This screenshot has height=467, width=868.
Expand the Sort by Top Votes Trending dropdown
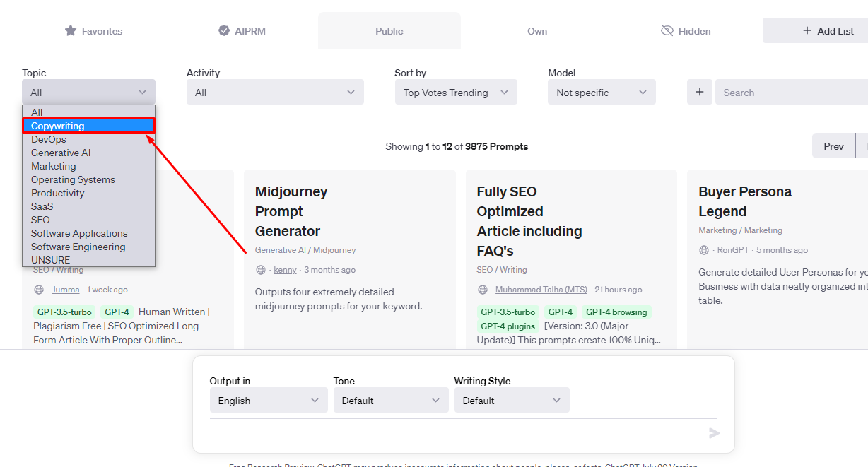[456, 93]
